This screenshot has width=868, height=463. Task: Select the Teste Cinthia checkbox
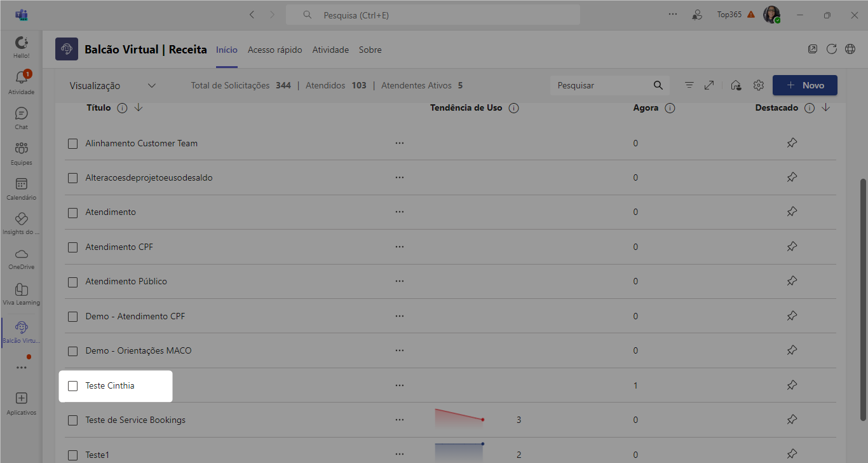tap(73, 386)
